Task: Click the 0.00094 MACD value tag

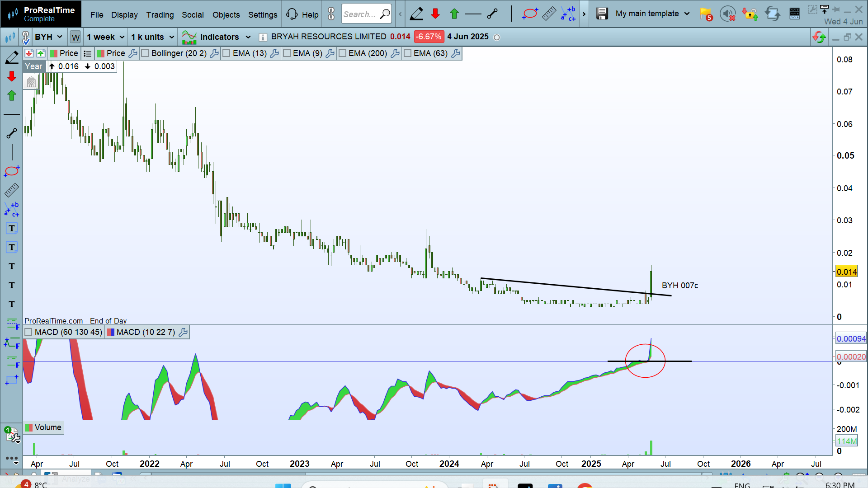Action: click(x=851, y=338)
